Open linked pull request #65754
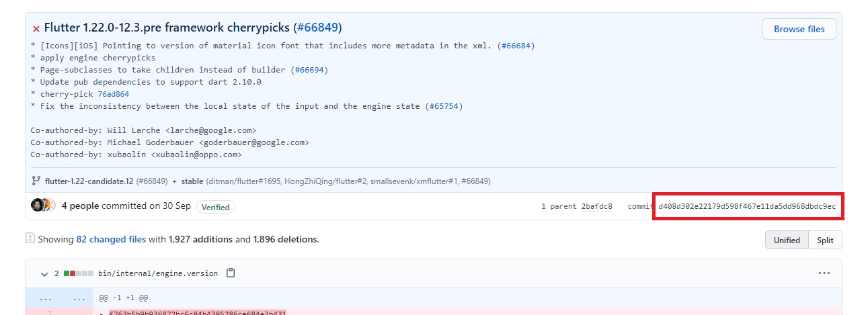Screen dimensions: 868x315 [444, 106]
